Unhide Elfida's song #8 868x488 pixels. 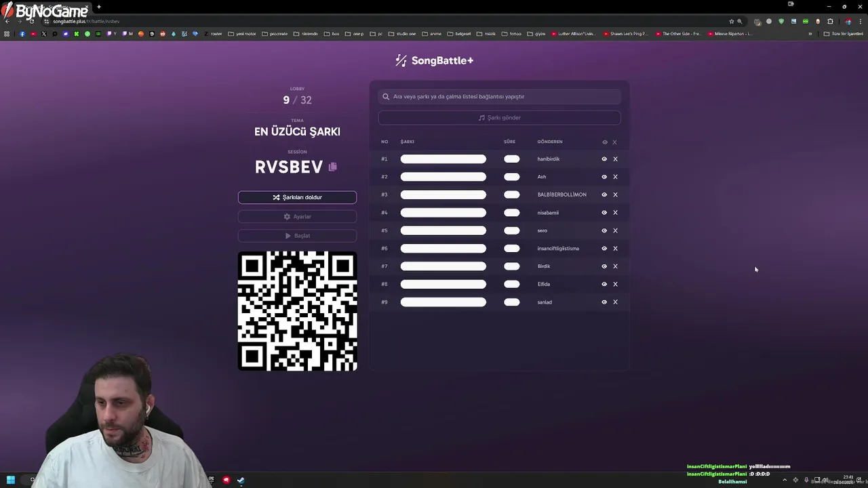604,284
